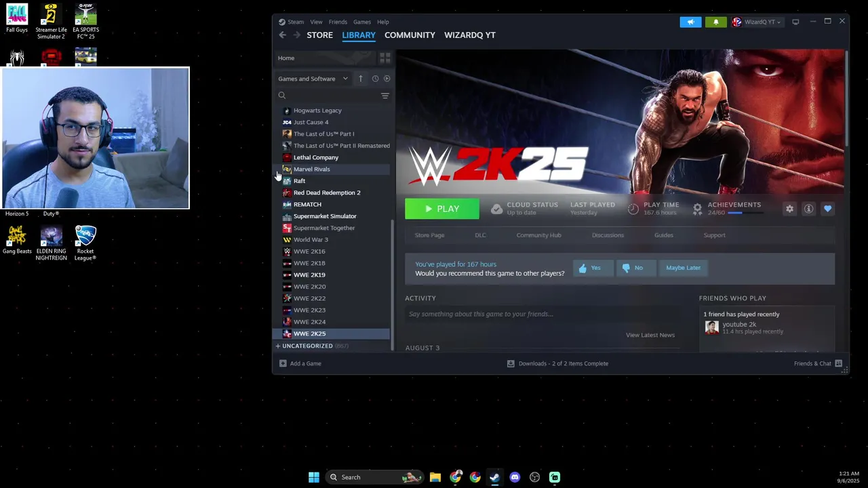This screenshot has width=868, height=488.
Task: Click the Windows Start button
Action: (313, 477)
